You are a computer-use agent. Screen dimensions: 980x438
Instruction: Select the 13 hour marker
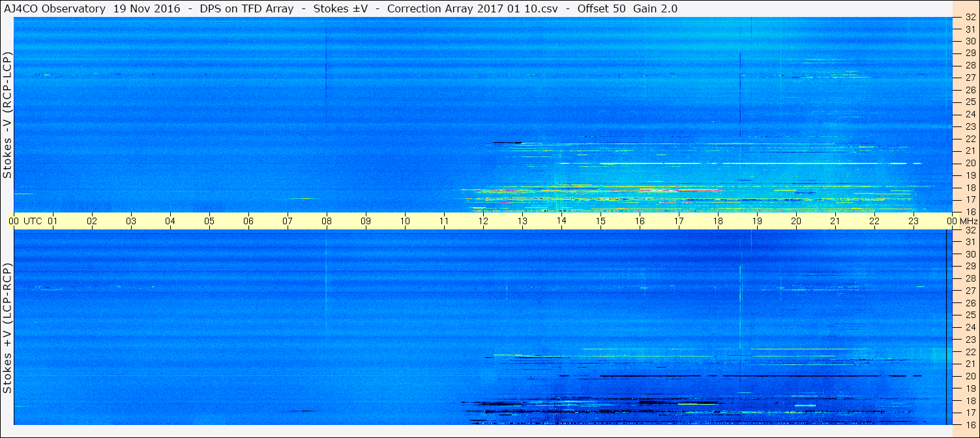523,221
